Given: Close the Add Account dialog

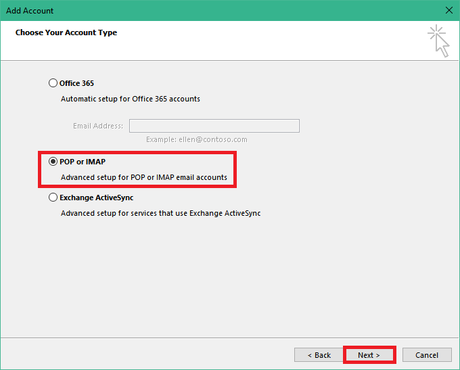Looking at the screenshot, I should click(x=449, y=10).
